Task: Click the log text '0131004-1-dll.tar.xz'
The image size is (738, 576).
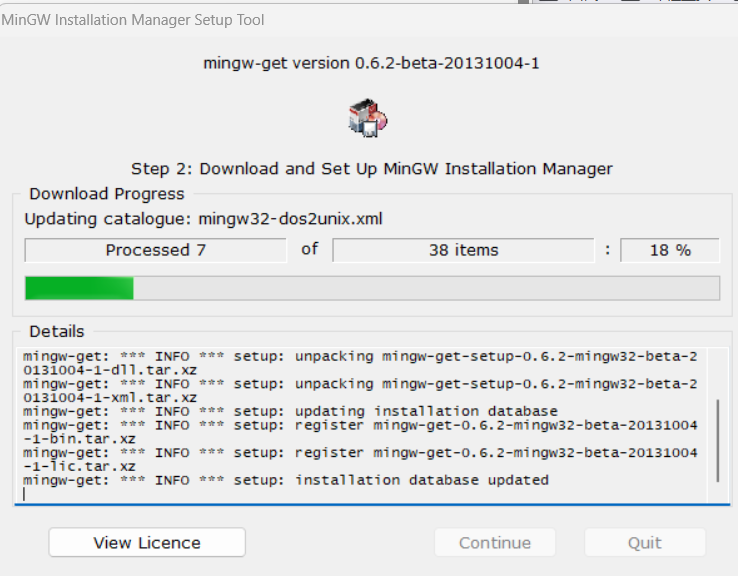Action: point(110,370)
